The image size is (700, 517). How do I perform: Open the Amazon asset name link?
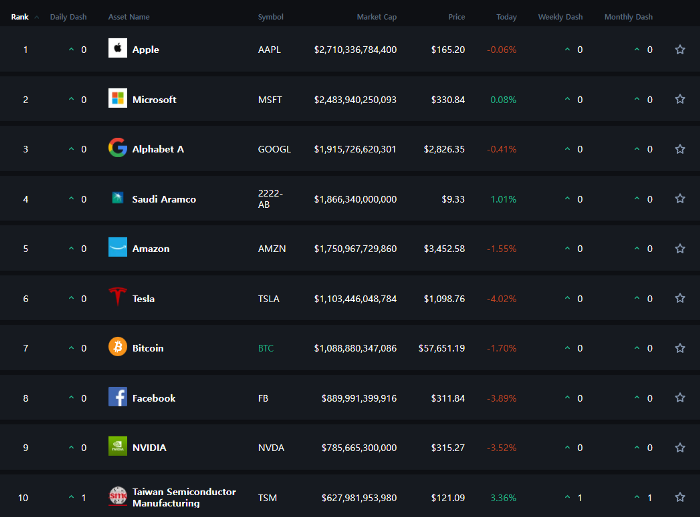(x=151, y=249)
